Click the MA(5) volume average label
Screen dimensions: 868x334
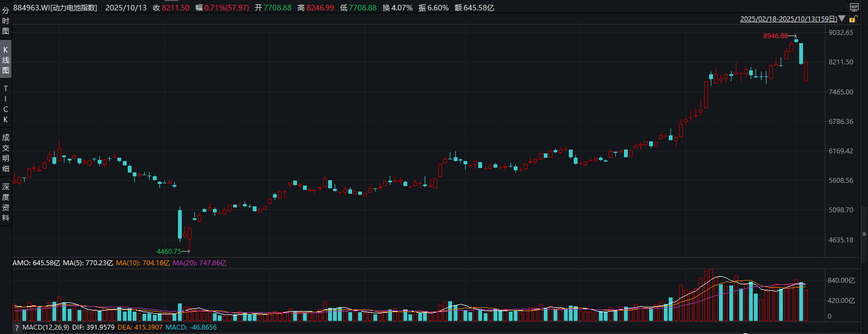point(87,263)
